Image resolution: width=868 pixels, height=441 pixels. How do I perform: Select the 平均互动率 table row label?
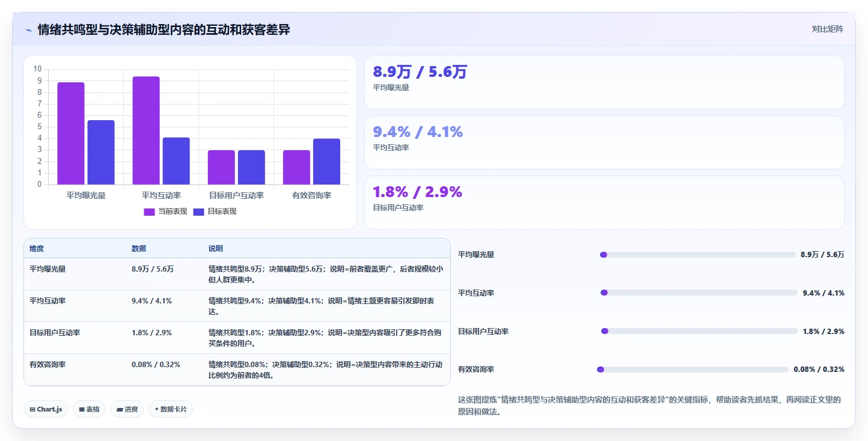(47, 300)
